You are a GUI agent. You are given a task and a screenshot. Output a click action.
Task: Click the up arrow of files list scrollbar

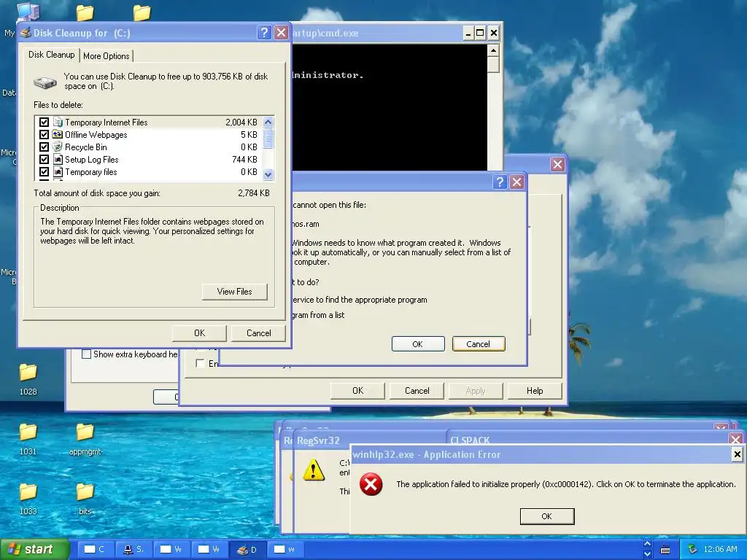(x=268, y=122)
